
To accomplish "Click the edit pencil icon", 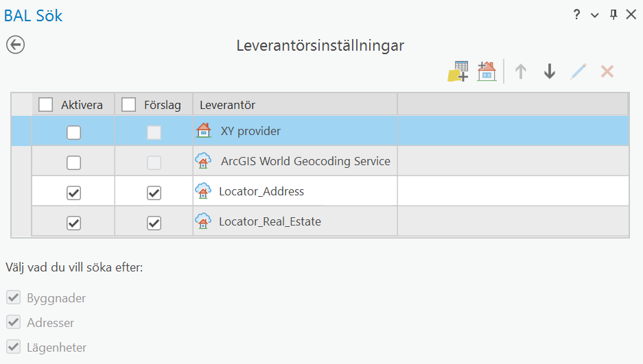I will pos(578,71).
